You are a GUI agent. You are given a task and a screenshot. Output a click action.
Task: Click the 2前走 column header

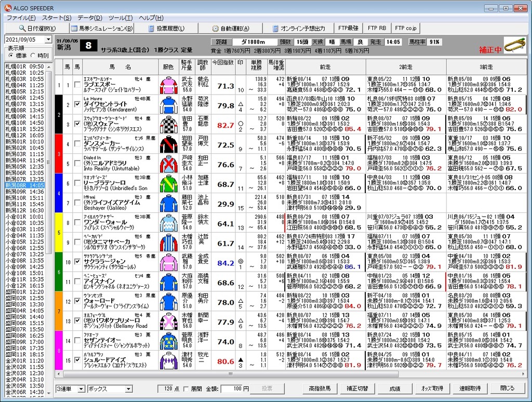(406, 67)
